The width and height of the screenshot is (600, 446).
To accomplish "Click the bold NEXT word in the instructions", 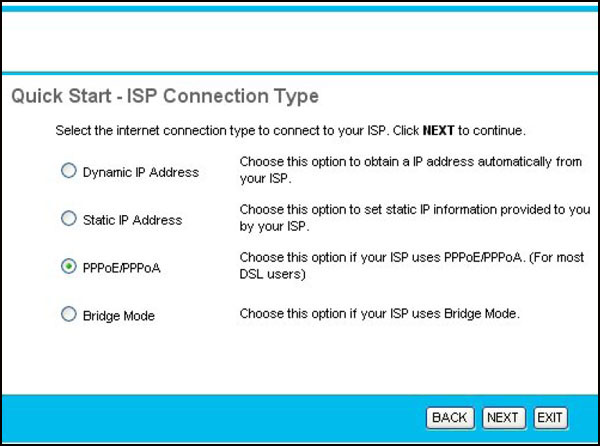I will pos(438,131).
